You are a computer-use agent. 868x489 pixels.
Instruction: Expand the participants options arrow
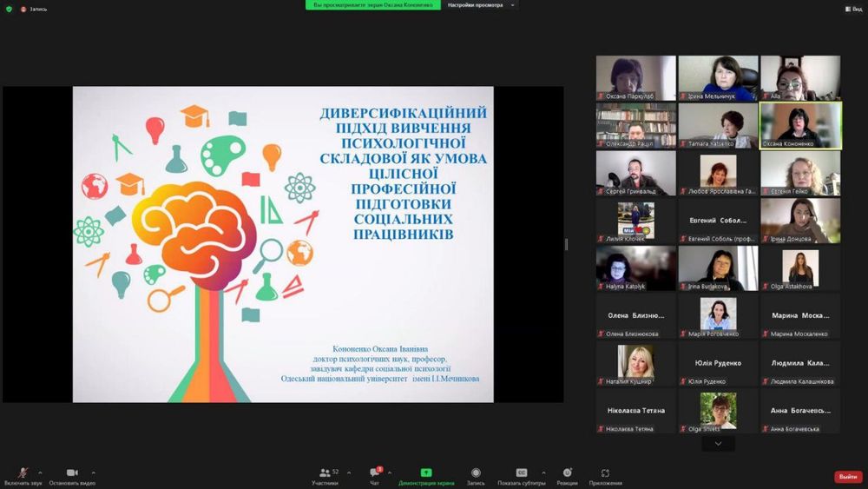[349, 472]
